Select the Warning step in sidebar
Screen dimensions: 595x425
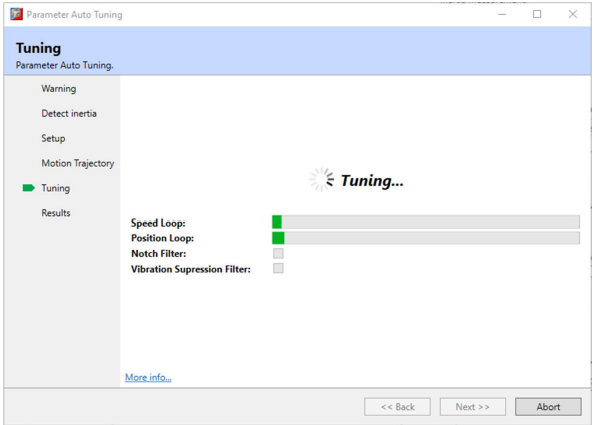coord(59,88)
